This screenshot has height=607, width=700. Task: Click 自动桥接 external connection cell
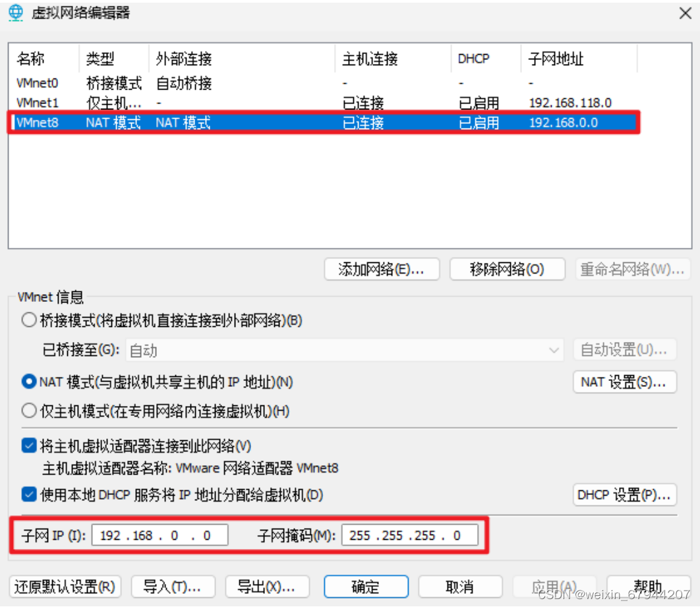pyautogui.click(x=183, y=83)
